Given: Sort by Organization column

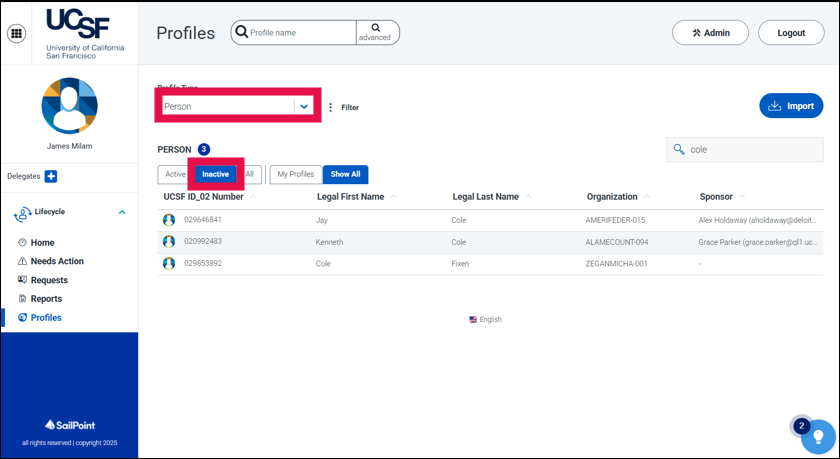Looking at the screenshot, I should pos(612,197).
